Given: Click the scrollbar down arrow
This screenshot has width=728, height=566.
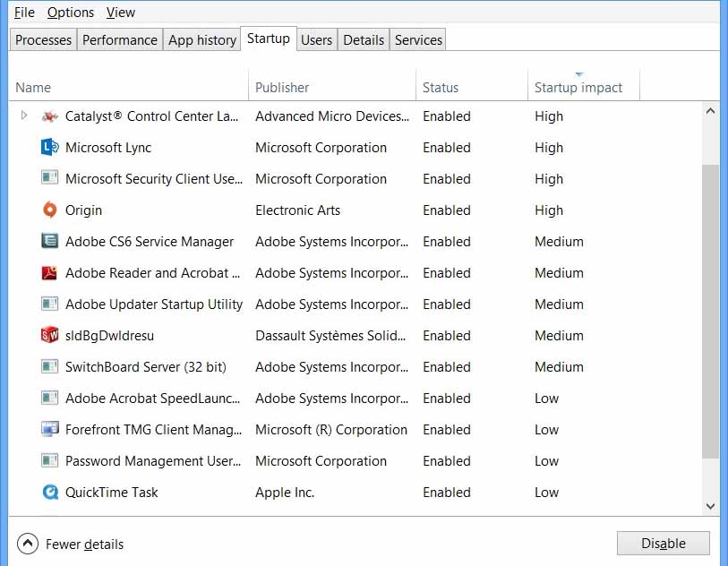Looking at the screenshot, I should [710, 505].
